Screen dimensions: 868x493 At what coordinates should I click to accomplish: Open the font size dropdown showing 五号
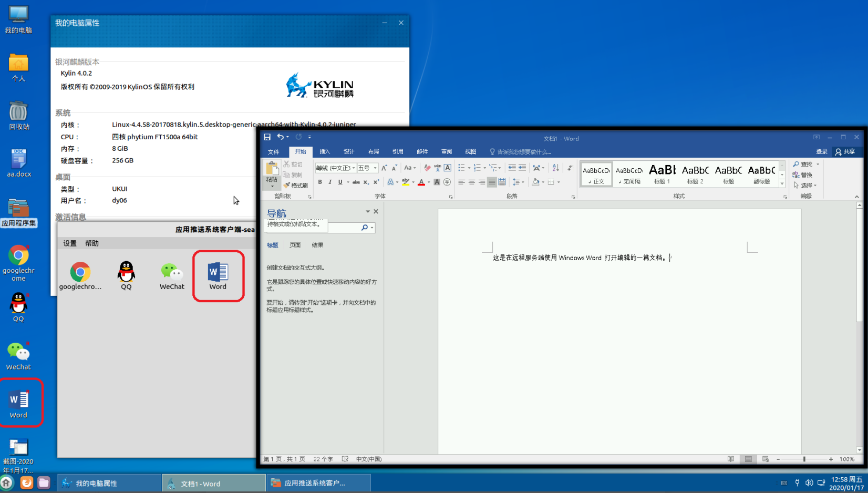pyautogui.click(x=375, y=168)
